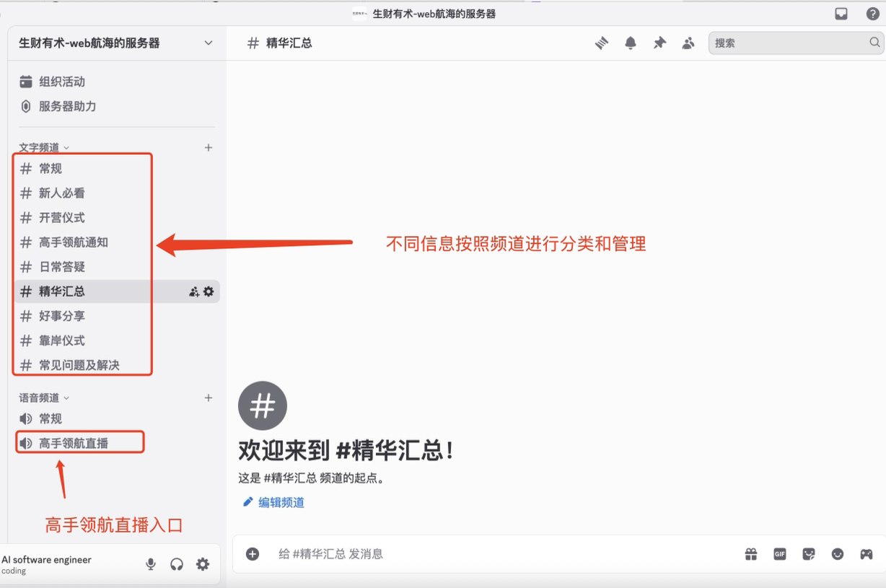This screenshot has width=886, height=588.
Task: Join the 常规 voice channel
Action: click(115, 418)
